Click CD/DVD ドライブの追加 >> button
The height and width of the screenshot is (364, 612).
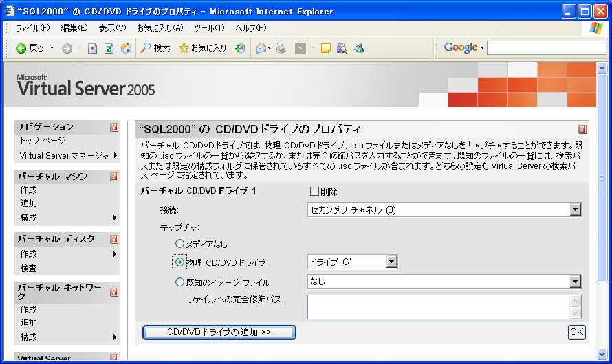click(219, 332)
